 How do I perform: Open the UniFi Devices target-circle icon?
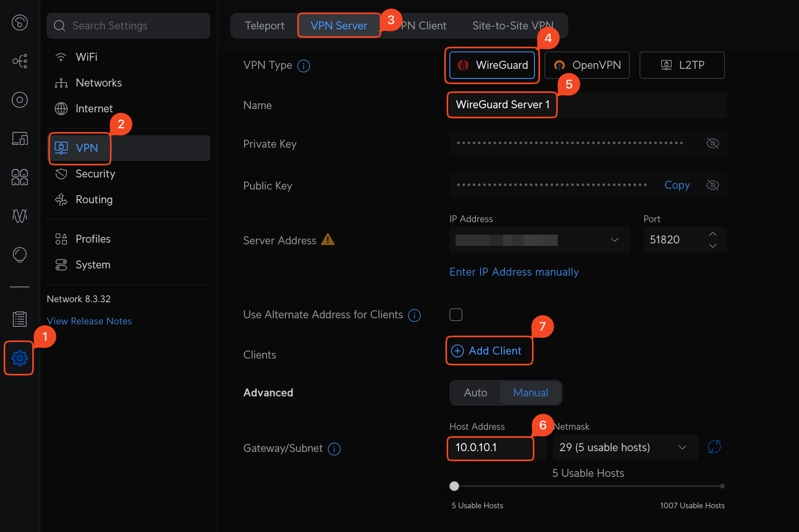tap(20, 100)
